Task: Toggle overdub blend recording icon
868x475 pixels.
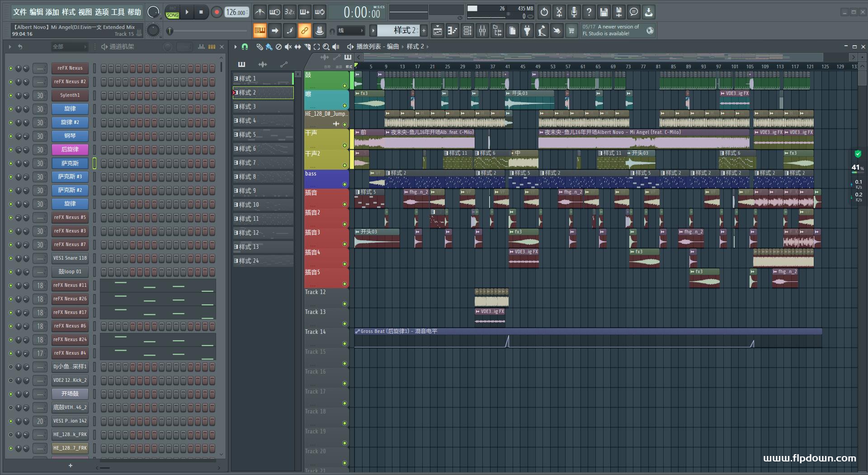Action: 305,12
